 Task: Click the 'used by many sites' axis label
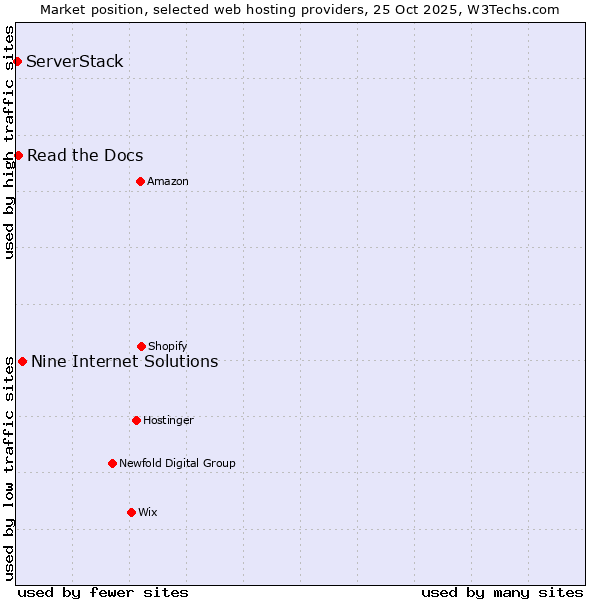502,592
